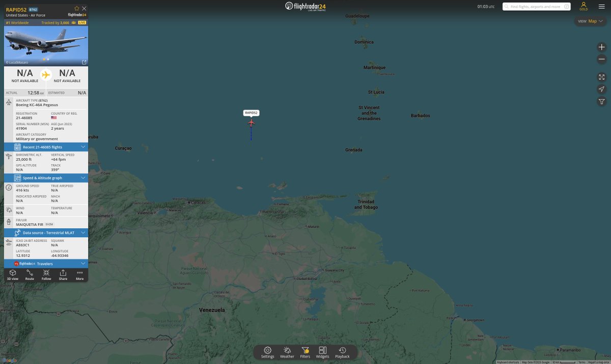Expand the Flightradar24 Travelers section
Viewport: 611px width, 364px height.
coord(46,264)
